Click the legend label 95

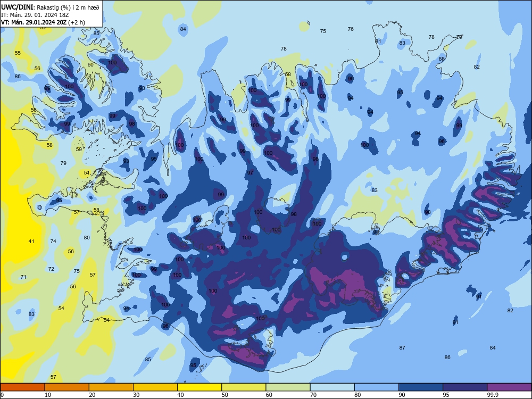click(x=446, y=395)
